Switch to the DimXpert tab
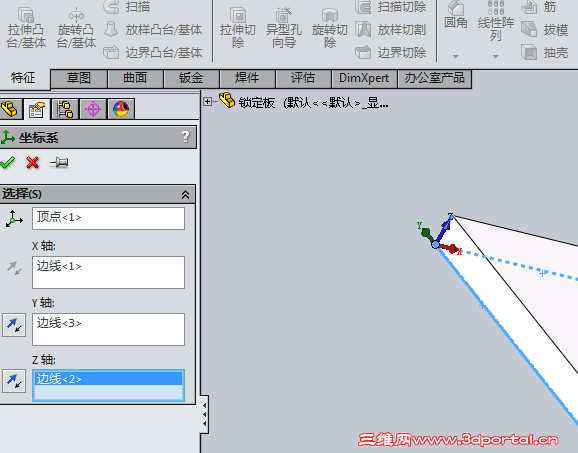This screenshot has height=453, width=578. coord(364,78)
